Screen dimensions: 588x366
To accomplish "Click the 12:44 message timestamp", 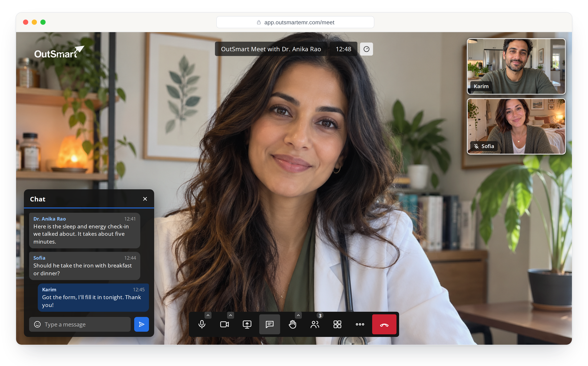I will coord(130,258).
